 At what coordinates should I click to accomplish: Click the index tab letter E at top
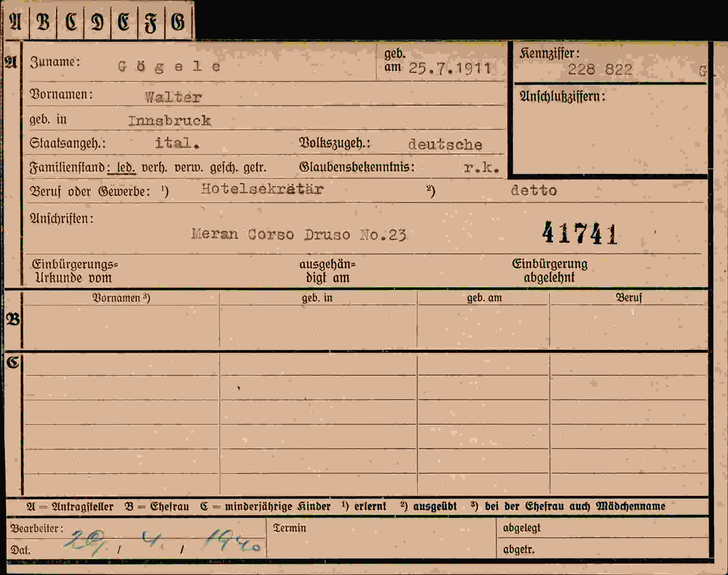click(124, 22)
